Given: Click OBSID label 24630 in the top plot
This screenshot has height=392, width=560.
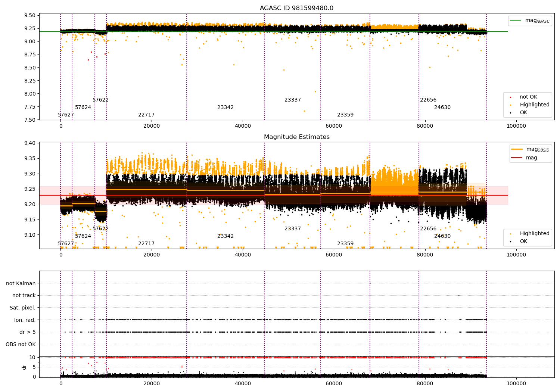Looking at the screenshot, I should 442,108.
